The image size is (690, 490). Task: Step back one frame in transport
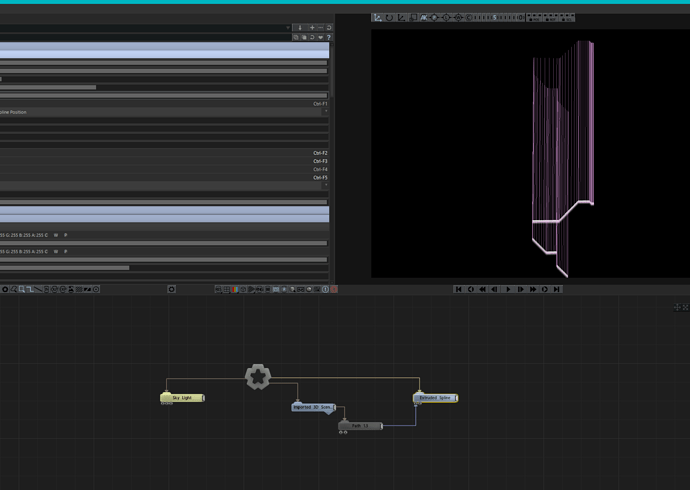(495, 289)
